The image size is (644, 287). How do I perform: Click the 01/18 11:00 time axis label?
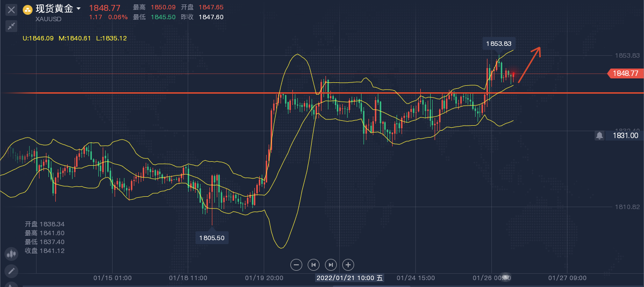(x=188, y=278)
